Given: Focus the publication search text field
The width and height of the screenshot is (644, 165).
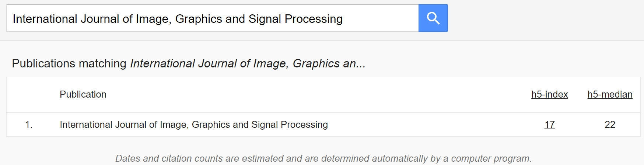Looking at the screenshot, I should [212, 18].
